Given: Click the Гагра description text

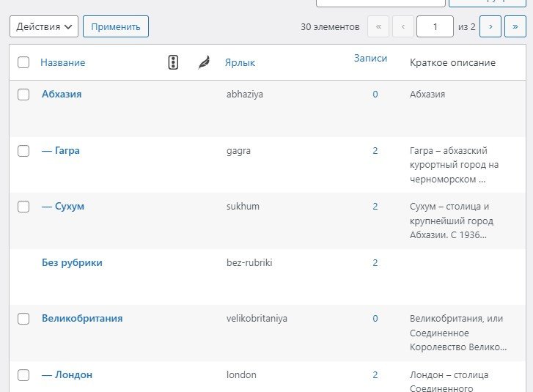Looking at the screenshot, I should (454, 165).
